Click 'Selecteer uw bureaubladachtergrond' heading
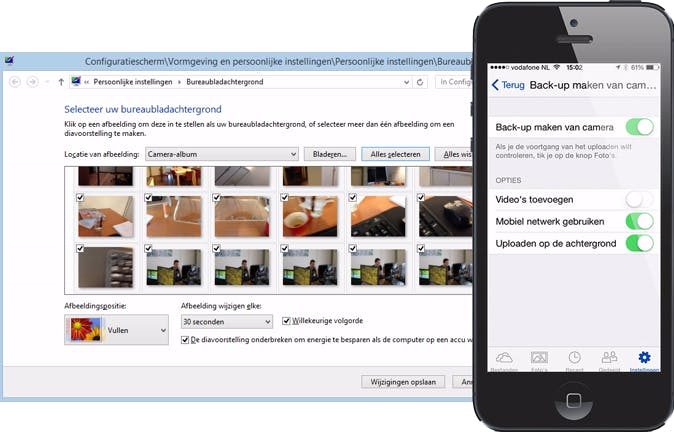Image resolution: width=674 pixels, height=432 pixels. pyautogui.click(x=143, y=109)
